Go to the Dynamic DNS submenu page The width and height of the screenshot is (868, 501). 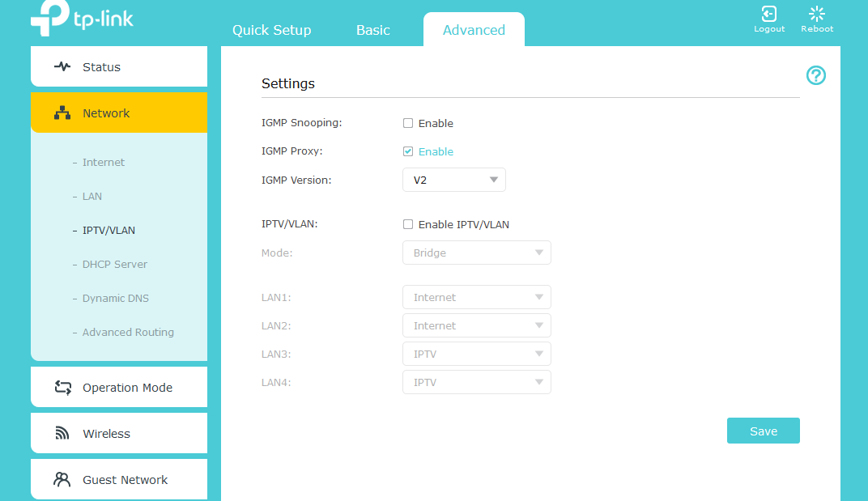[x=116, y=299]
